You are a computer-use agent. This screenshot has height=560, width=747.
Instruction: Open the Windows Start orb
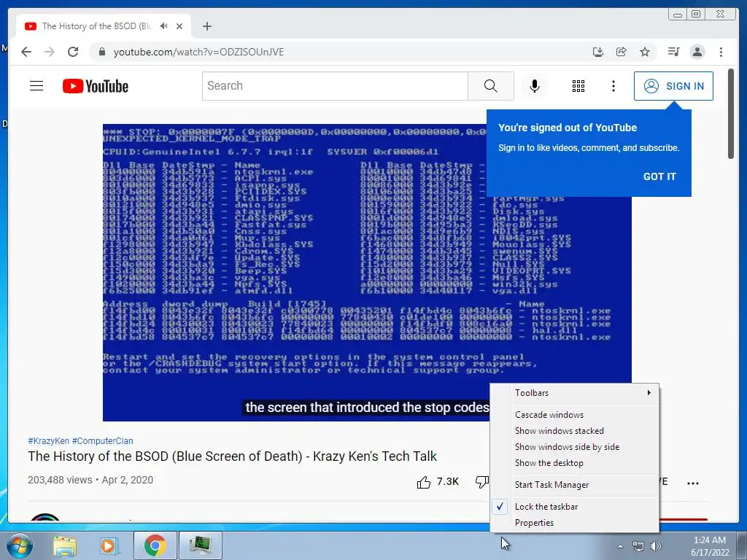click(x=20, y=545)
